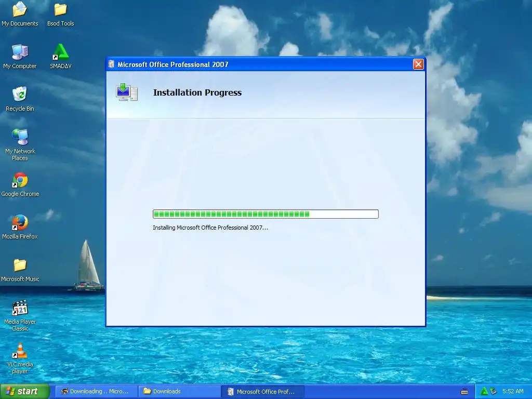Screen dimensions: 532x399
Task: Click the Microsoft Office Professional 2007 title bar
Action: (x=265, y=64)
